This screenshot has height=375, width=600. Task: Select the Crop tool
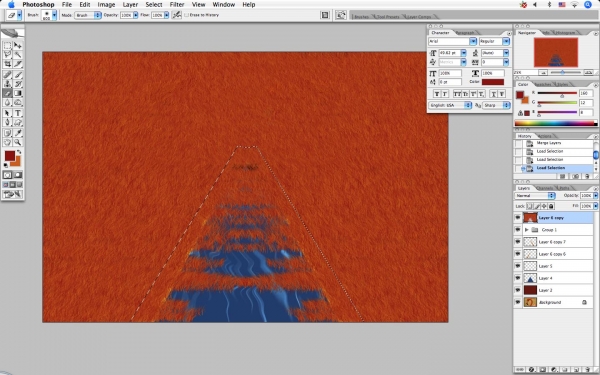7,64
